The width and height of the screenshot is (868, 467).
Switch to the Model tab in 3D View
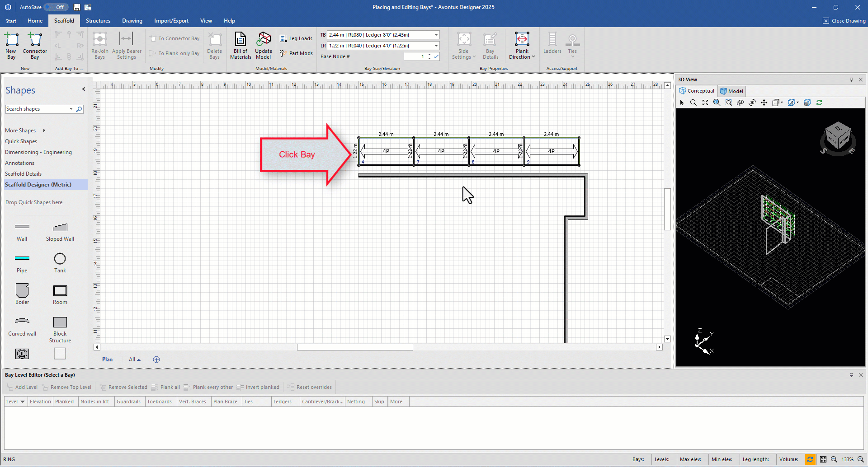point(731,91)
